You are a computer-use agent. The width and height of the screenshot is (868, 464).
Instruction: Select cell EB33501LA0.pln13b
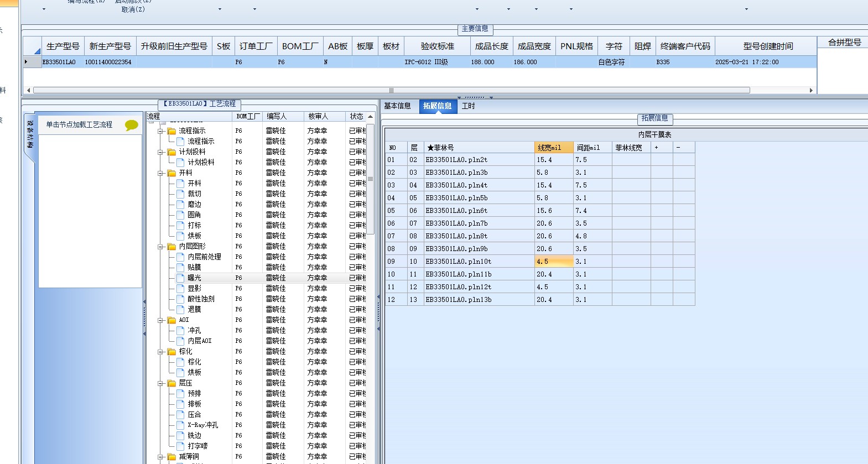(479, 300)
